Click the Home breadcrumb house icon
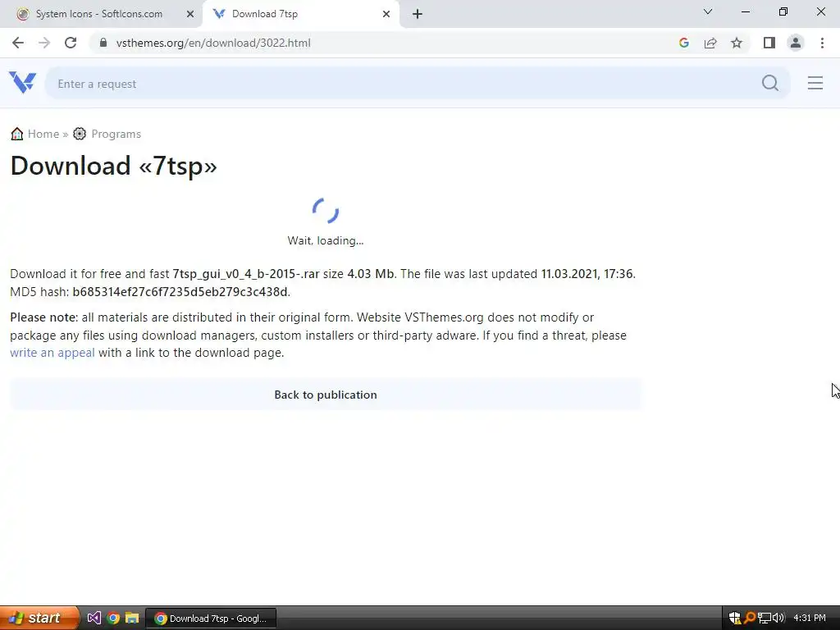Image resolution: width=840 pixels, height=630 pixels. click(16, 134)
